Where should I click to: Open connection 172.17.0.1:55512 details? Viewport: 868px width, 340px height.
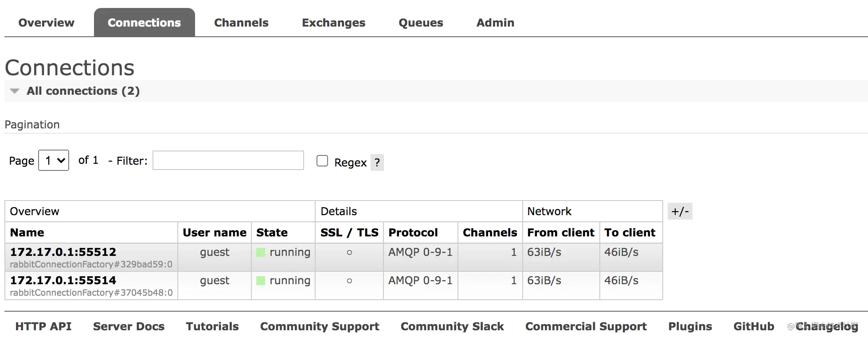click(x=63, y=252)
